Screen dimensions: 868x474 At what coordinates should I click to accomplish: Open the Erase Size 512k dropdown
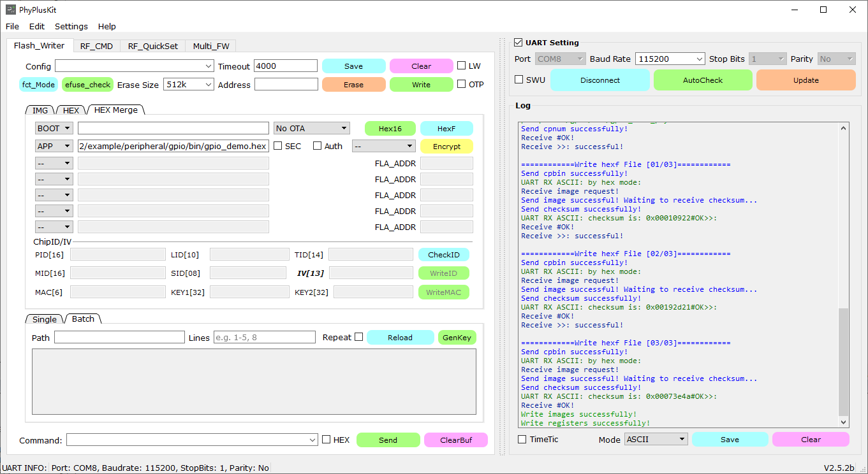(x=189, y=84)
